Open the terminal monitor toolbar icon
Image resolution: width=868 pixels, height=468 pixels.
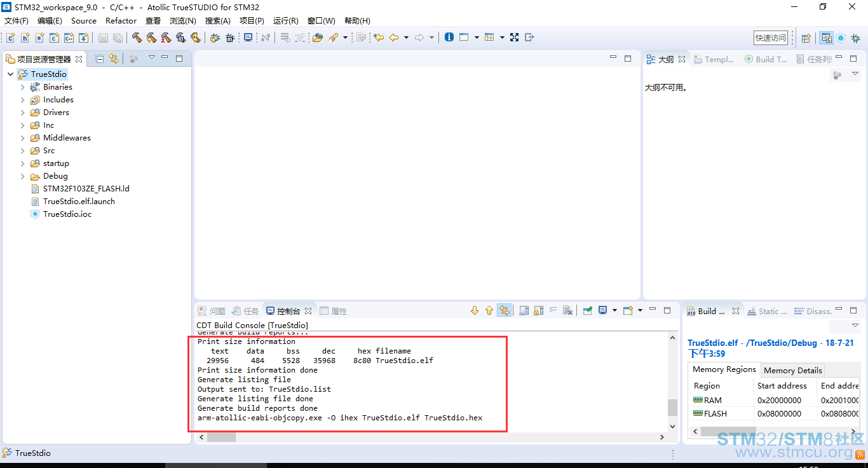(248, 38)
